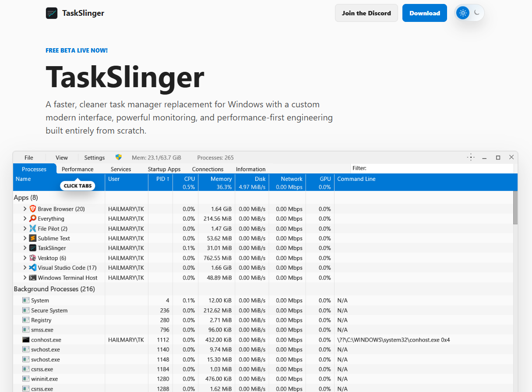The width and height of the screenshot is (532, 392).
Task: Click the Brave Browser lion icon
Action: pos(32,209)
